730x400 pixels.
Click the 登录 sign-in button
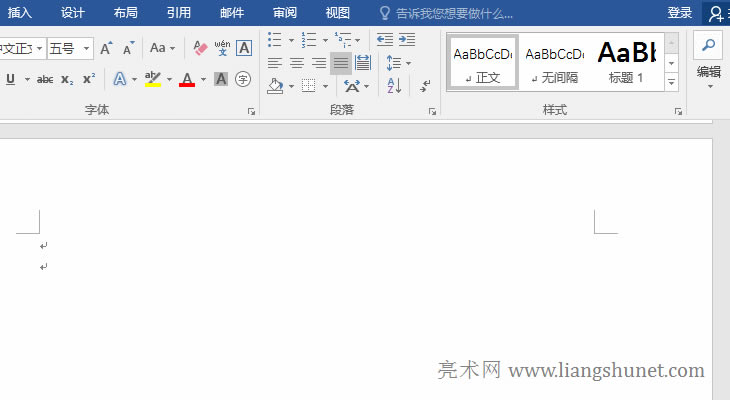coord(680,13)
